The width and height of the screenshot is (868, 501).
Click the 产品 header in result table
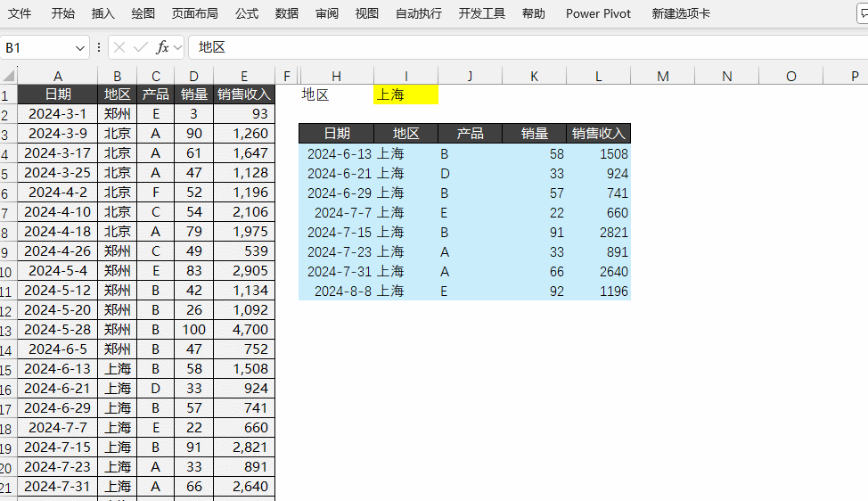tap(470, 134)
